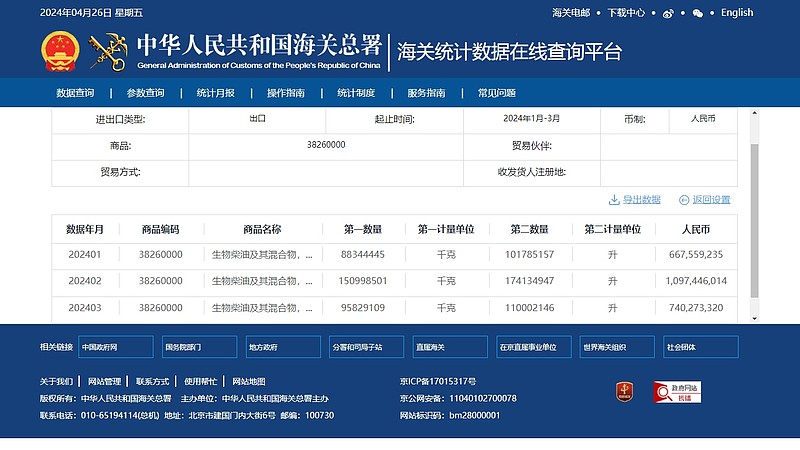Open 数据查询 menu
The height and width of the screenshot is (450, 800).
coord(75,93)
